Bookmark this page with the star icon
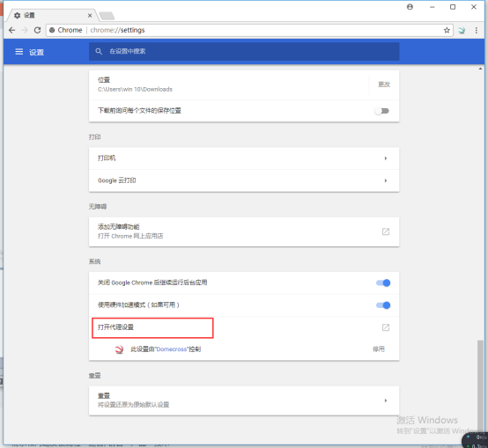Viewport: 488px width, 448px height. 447,30
